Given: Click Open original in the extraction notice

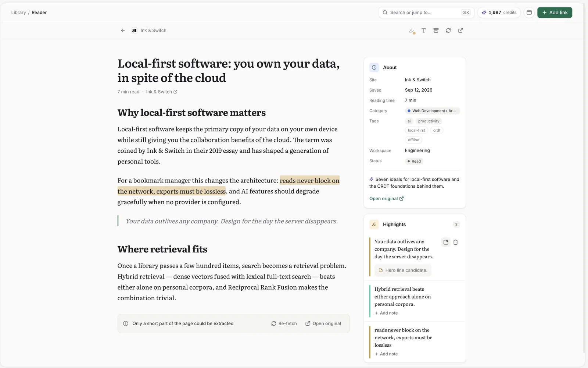Looking at the screenshot, I should coord(323,323).
